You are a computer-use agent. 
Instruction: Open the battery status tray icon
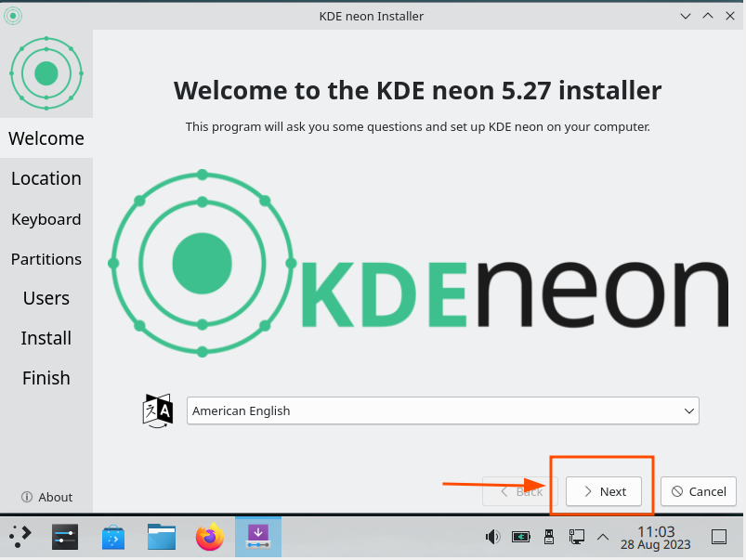[x=521, y=537]
